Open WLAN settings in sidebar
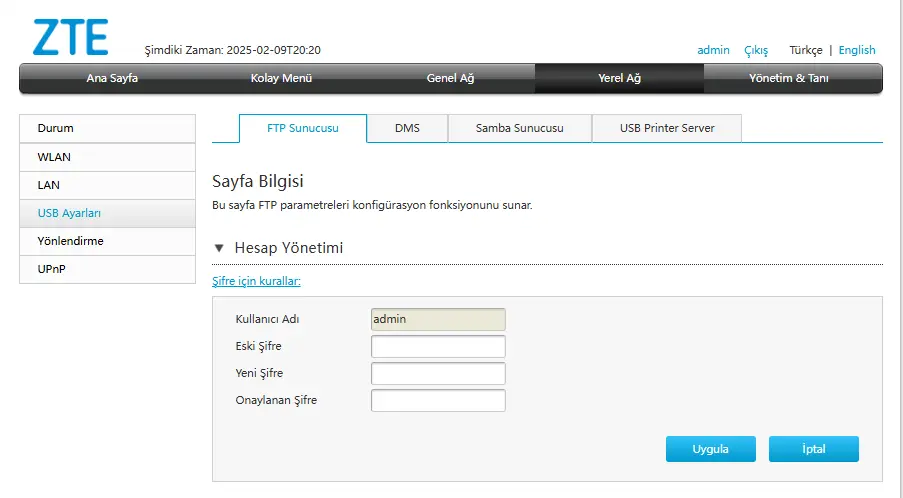This screenshot has height=498, width=903. tap(108, 157)
